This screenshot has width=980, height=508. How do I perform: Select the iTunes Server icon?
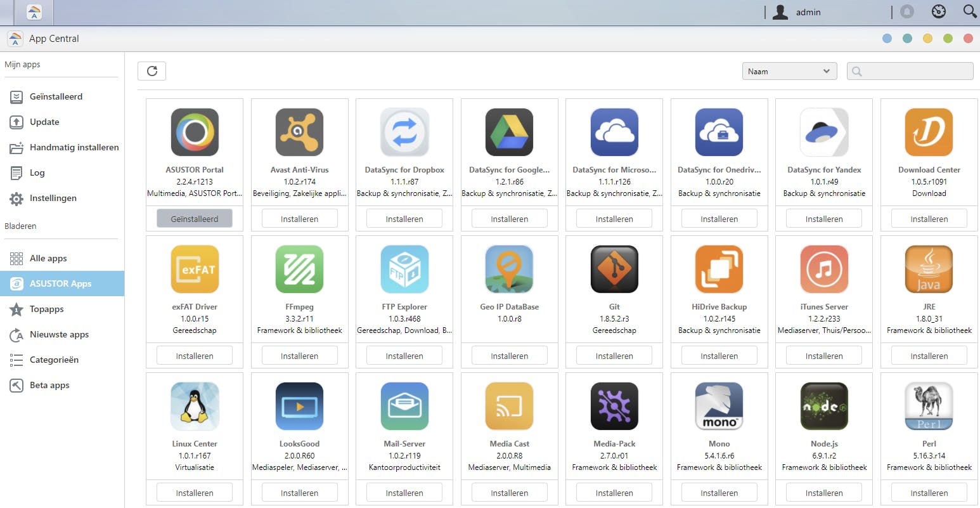824,269
